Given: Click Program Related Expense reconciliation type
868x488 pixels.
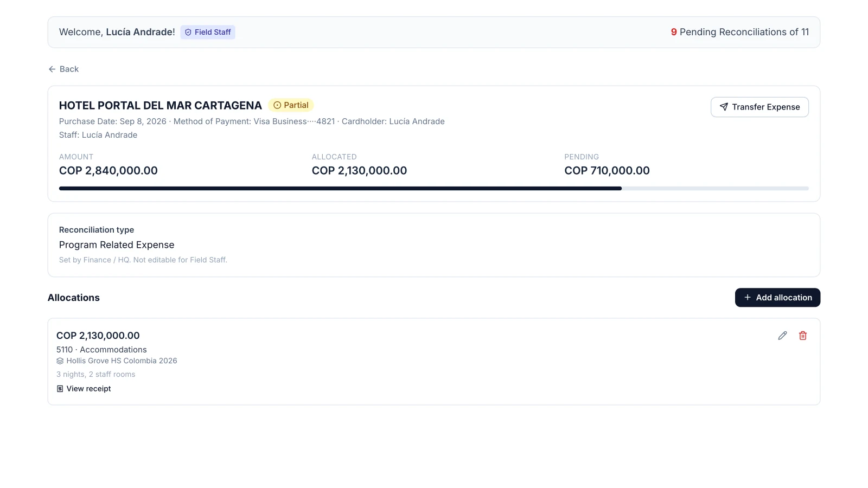Looking at the screenshot, I should coord(117,245).
